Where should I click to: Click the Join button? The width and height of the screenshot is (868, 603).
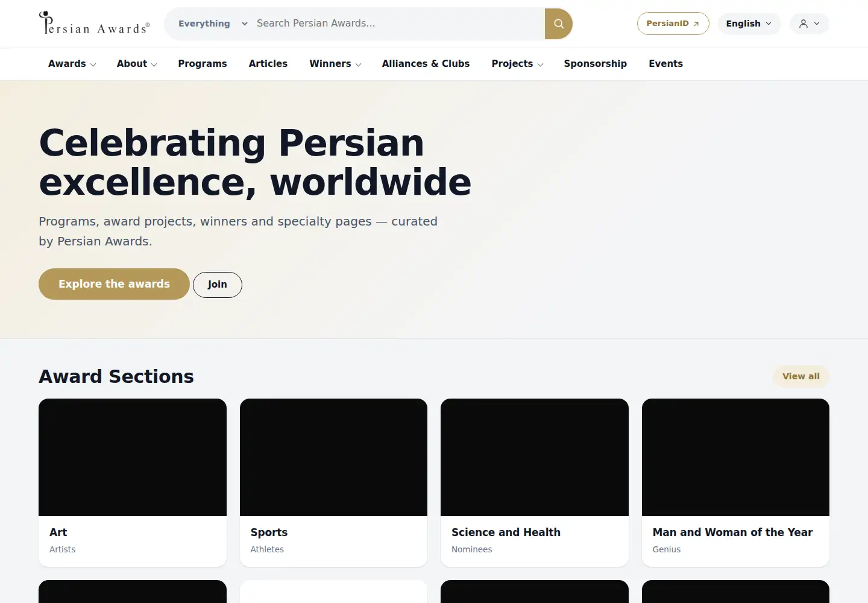[x=218, y=285]
